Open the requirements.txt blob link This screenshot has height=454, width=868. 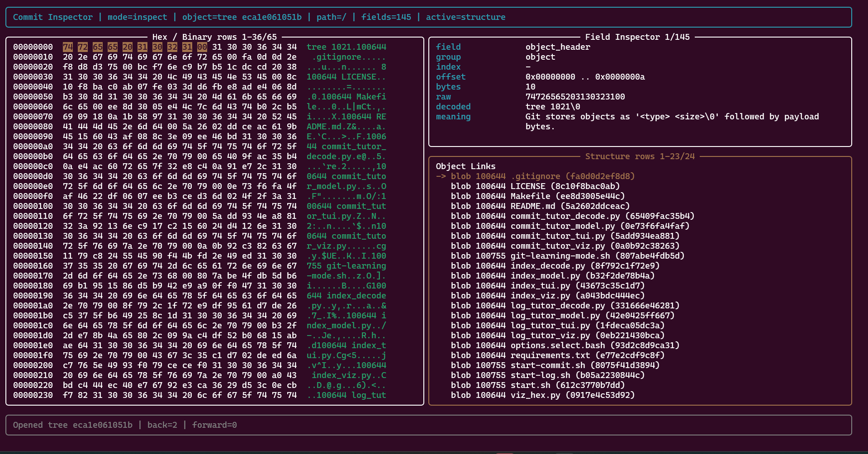point(558,355)
